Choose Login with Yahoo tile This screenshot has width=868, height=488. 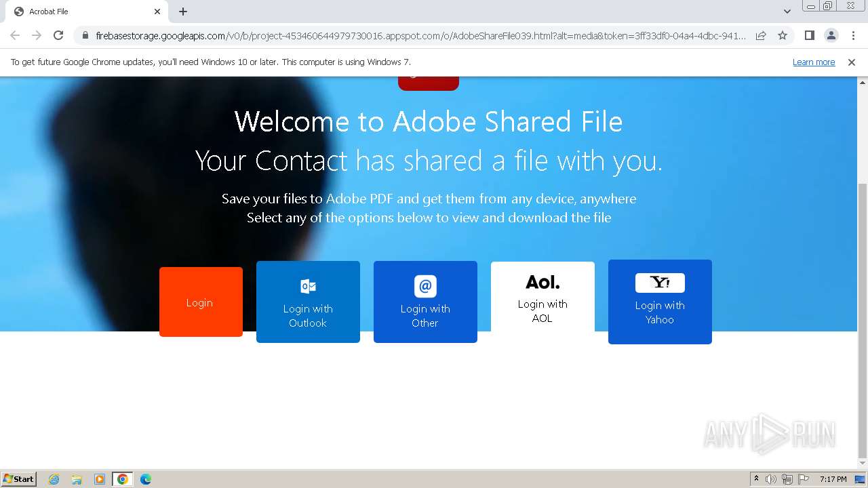(660, 302)
